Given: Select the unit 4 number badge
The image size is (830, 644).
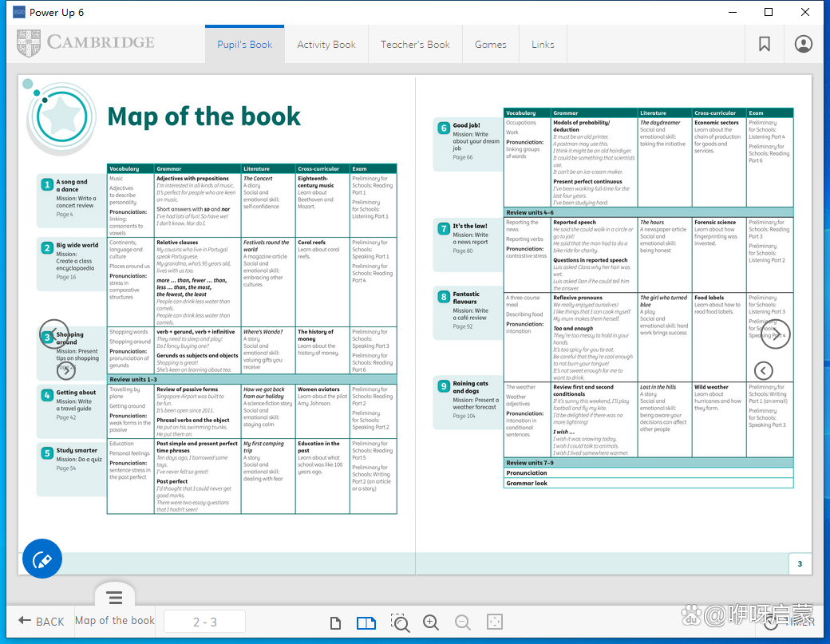Looking at the screenshot, I should pos(47,395).
